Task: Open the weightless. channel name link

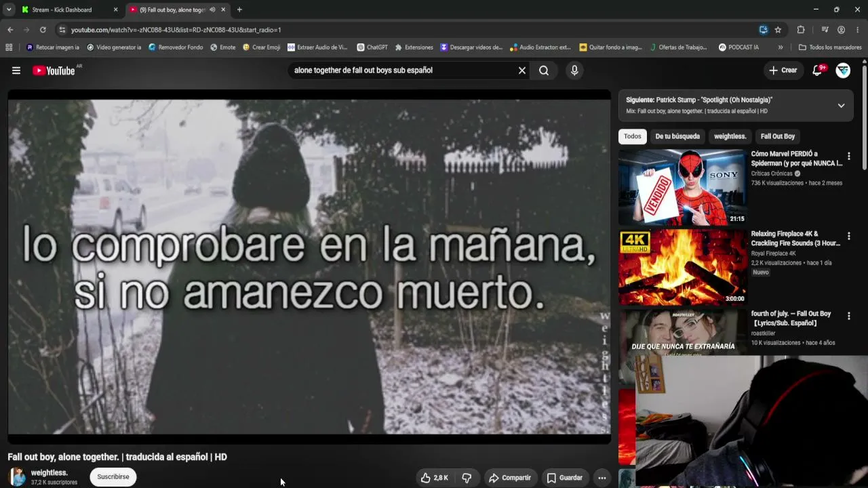Action: point(50,473)
